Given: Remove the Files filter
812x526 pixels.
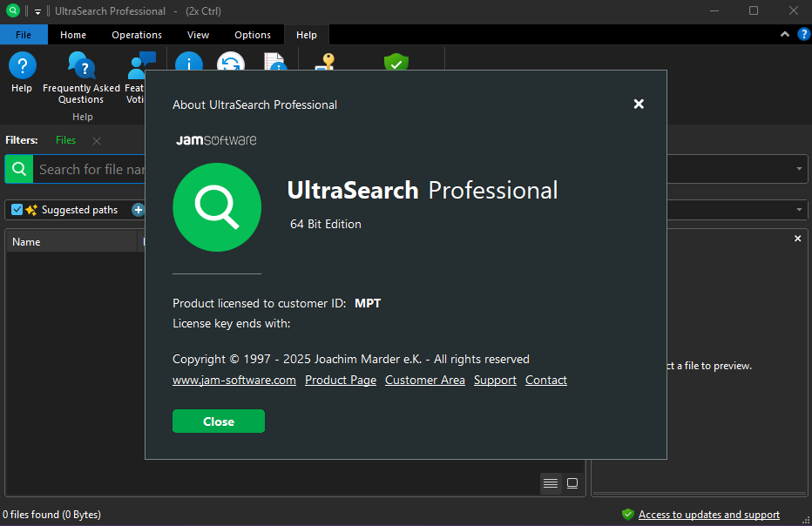Looking at the screenshot, I should click(x=97, y=141).
